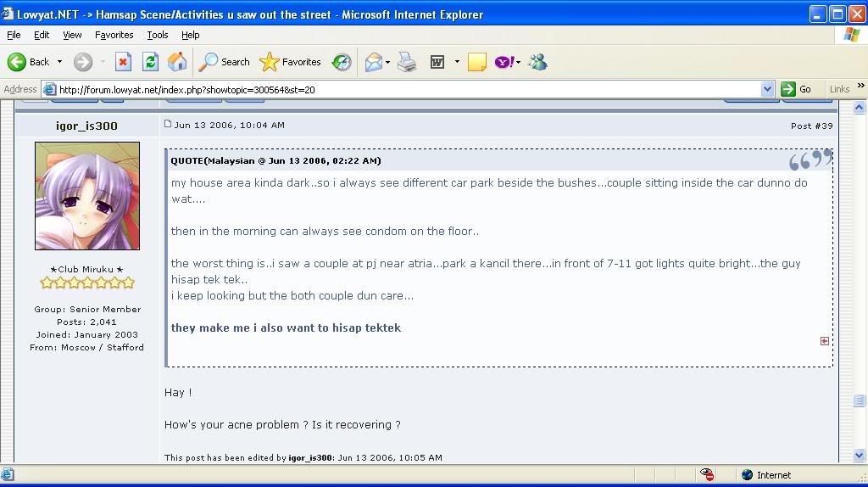Viewport: 868px width, 487px height.
Task: Click the Internet zone status indicator
Action: [766, 475]
